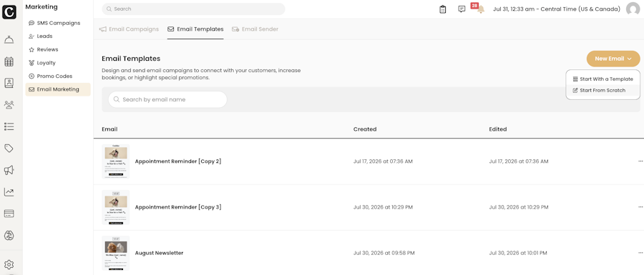Choose Start With a Template option
Image resolution: width=644 pixels, height=275 pixels.
[x=602, y=79]
